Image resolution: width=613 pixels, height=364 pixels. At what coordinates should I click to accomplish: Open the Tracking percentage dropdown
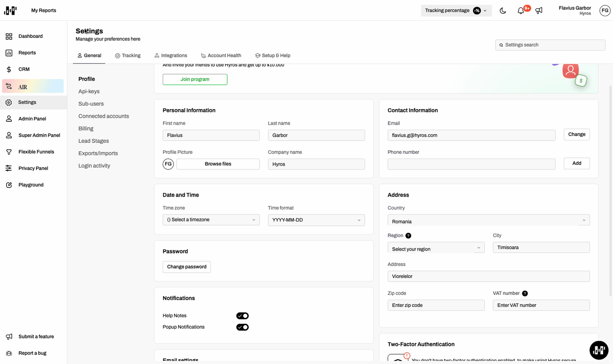(456, 11)
